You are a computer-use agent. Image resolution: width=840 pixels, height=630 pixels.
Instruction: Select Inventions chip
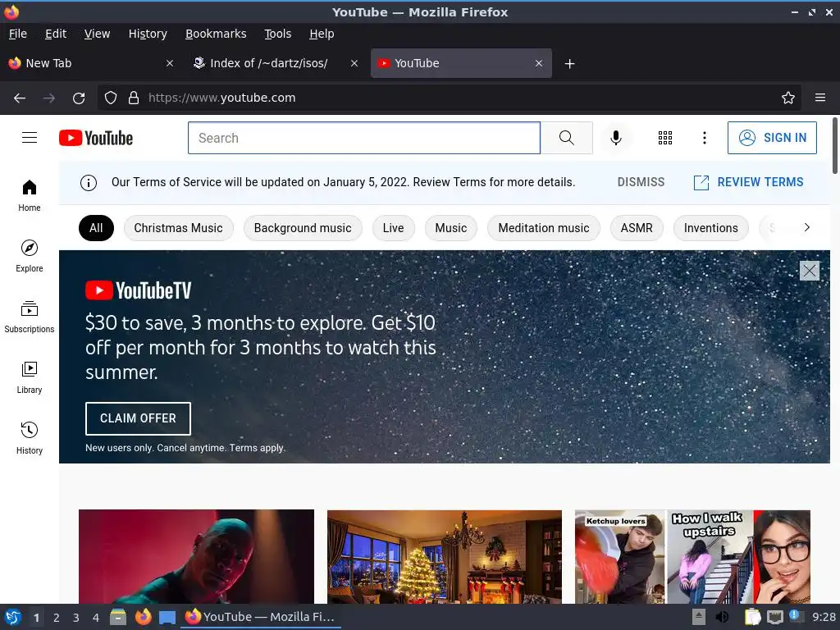pos(711,228)
